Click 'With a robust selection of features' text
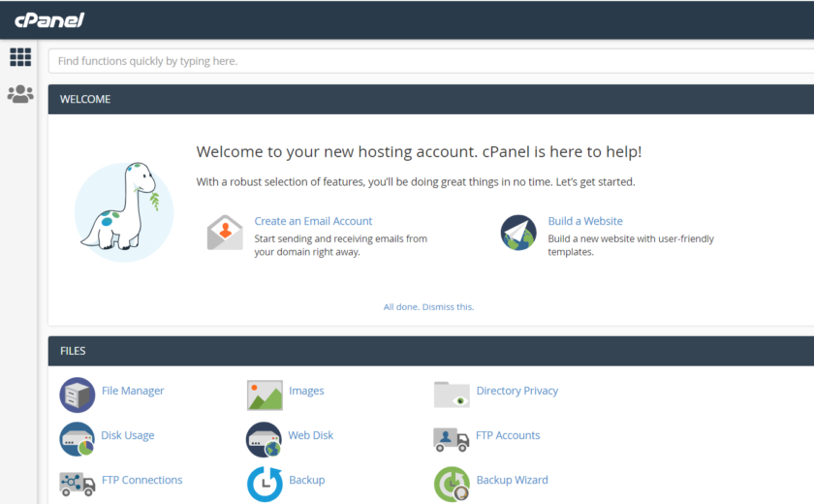 coord(416,182)
